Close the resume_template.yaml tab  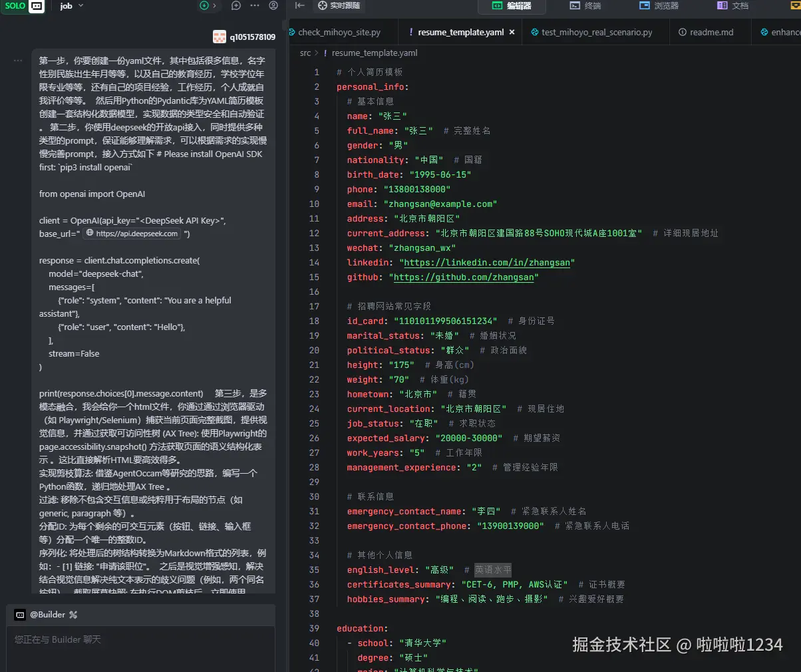(512, 32)
